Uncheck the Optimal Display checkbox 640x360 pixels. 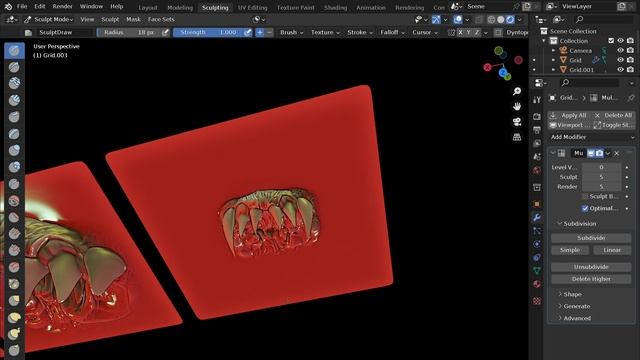585,209
